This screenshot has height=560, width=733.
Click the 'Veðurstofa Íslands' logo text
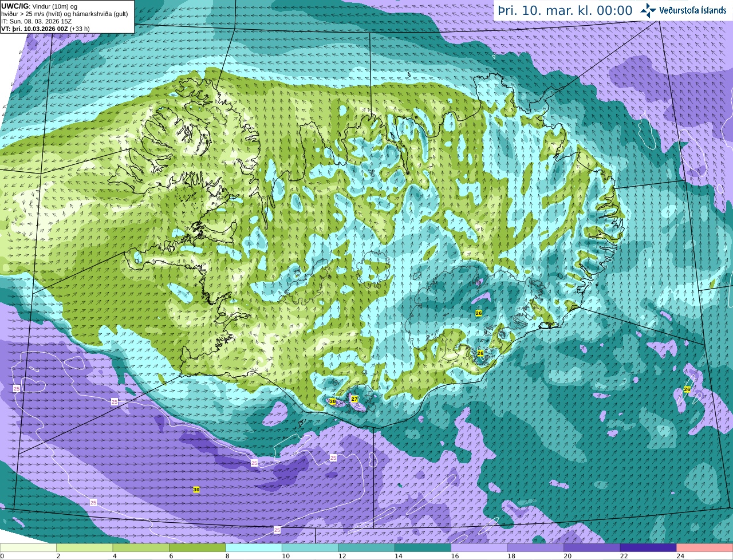click(692, 10)
